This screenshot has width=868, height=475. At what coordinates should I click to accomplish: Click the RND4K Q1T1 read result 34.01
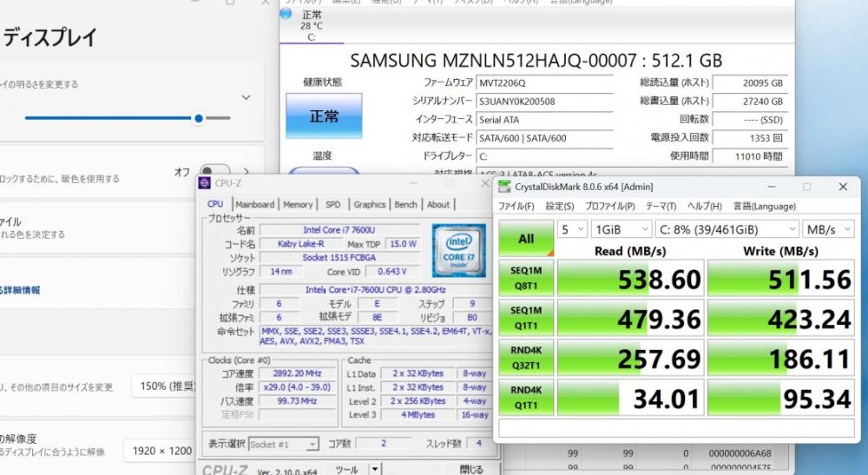tap(630, 398)
